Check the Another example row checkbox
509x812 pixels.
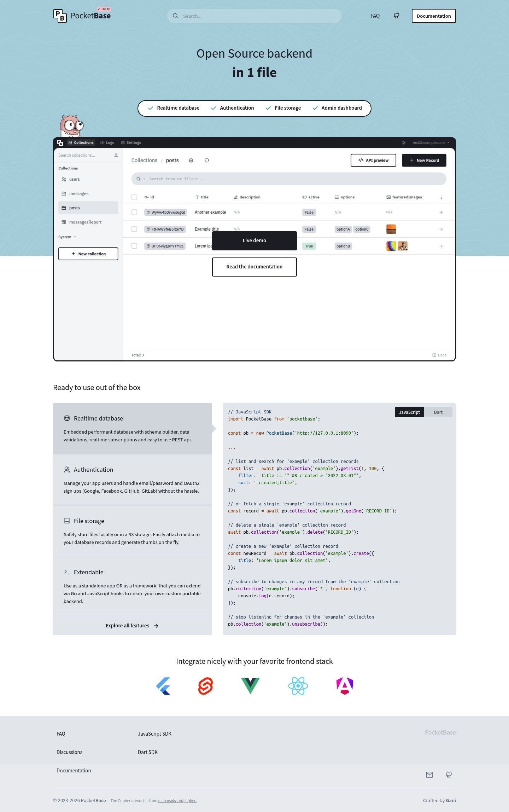point(134,212)
